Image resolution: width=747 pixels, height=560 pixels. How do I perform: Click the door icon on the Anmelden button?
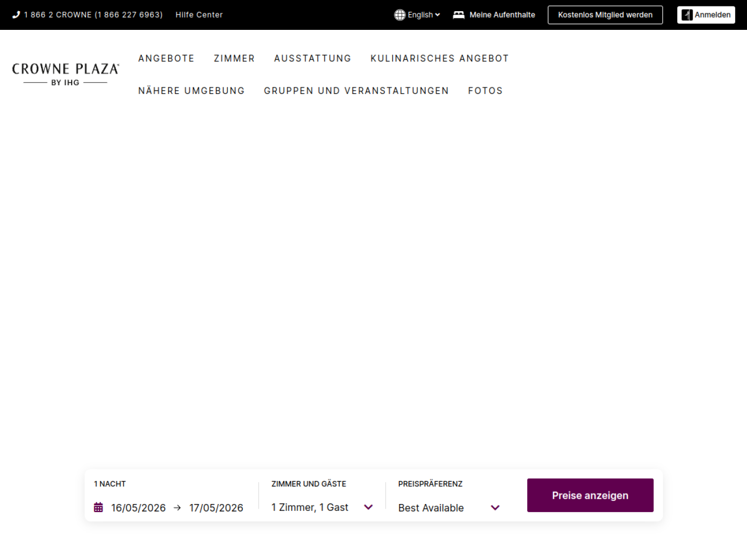687,15
